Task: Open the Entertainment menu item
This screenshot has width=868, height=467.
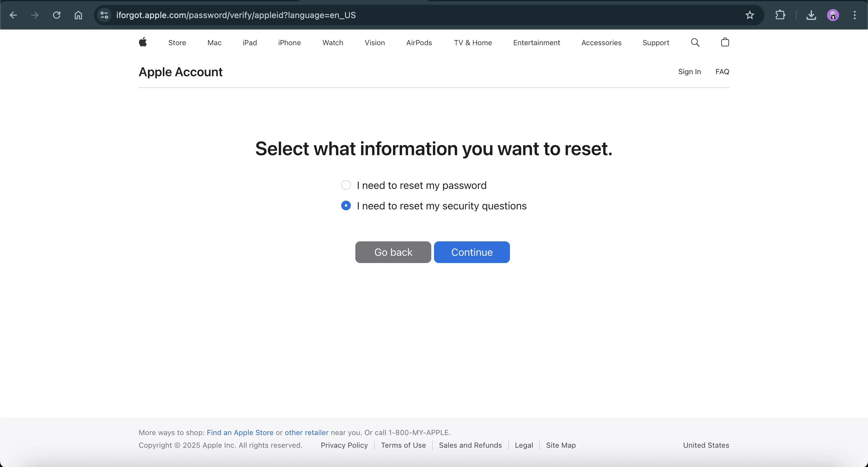Action: pyautogui.click(x=536, y=43)
